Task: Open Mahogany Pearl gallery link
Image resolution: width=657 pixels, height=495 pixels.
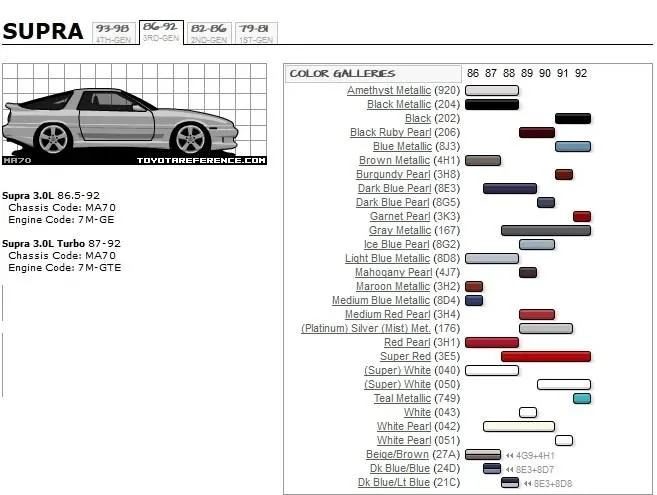Action: [x=393, y=272]
